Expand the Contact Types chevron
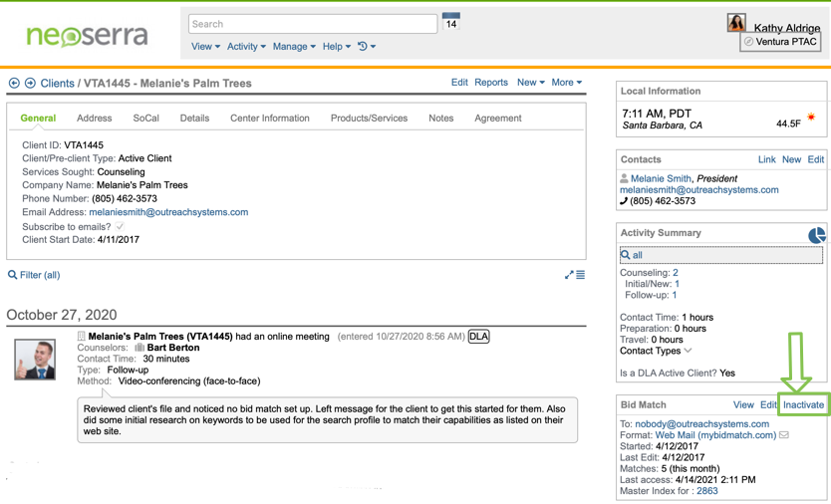 click(688, 351)
